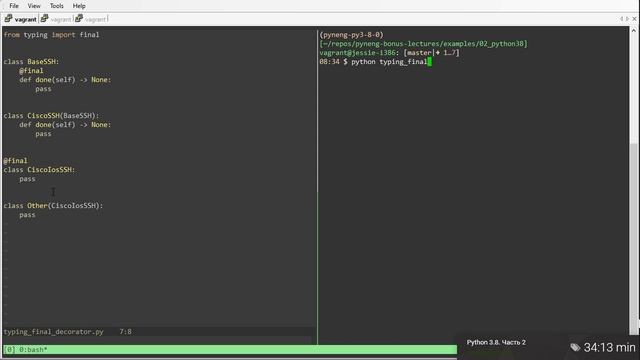Open the View menu

click(x=34, y=6)
